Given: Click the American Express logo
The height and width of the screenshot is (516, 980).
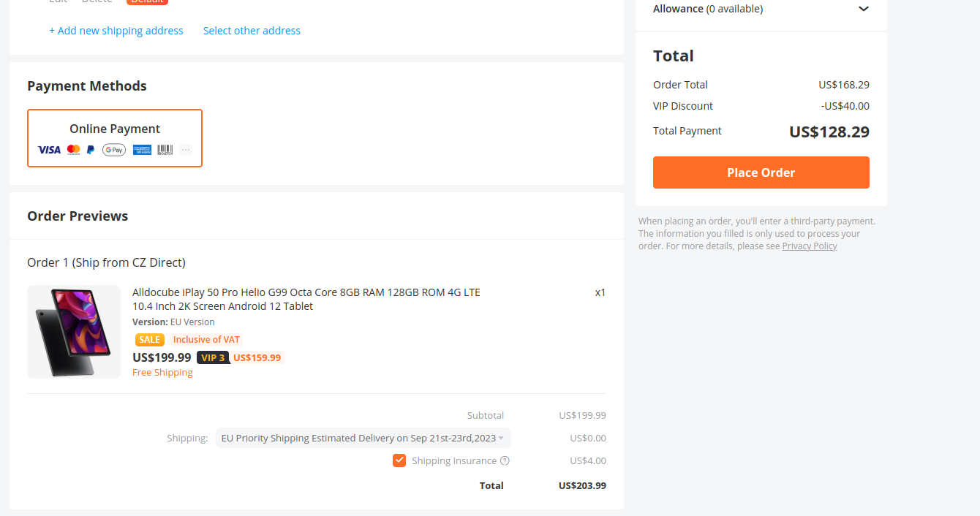Looking at the screenshot, I should (x=142, y=150).
